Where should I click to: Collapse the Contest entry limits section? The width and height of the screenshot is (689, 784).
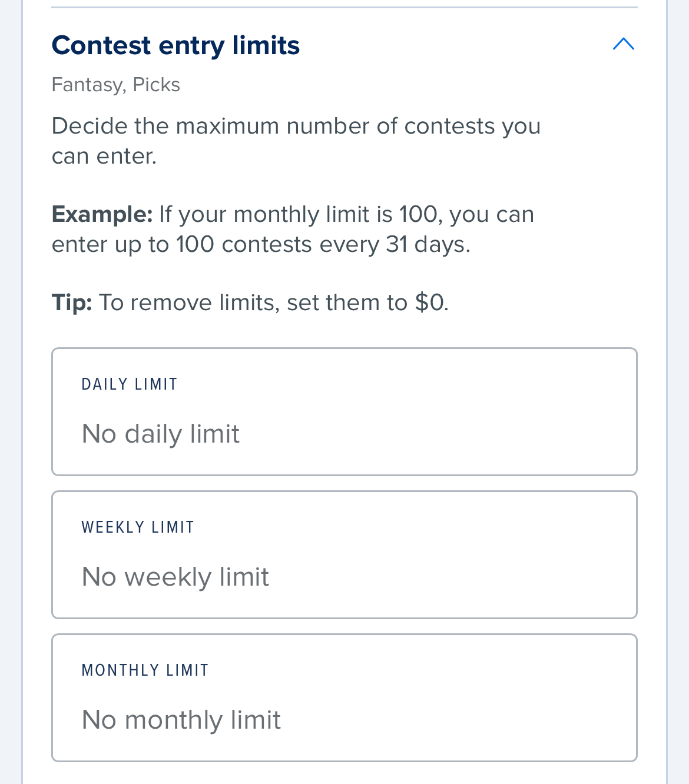(623, 44)
